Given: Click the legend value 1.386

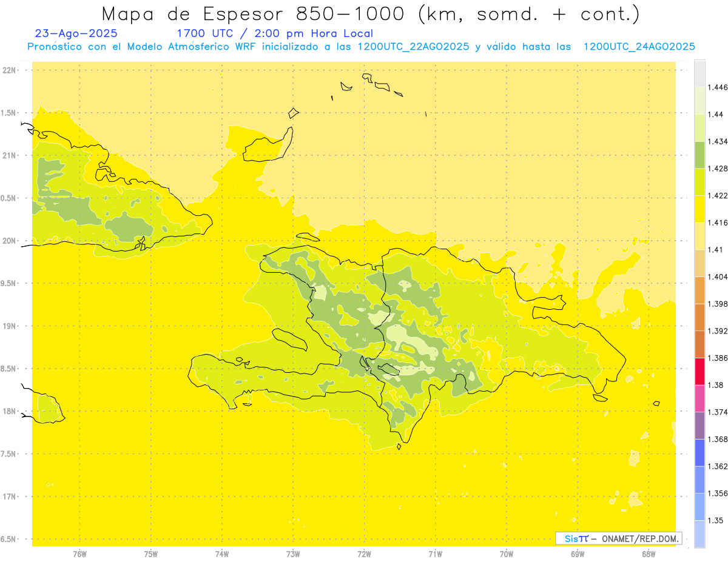Looking at the screenshot, I should pos(718,358).
